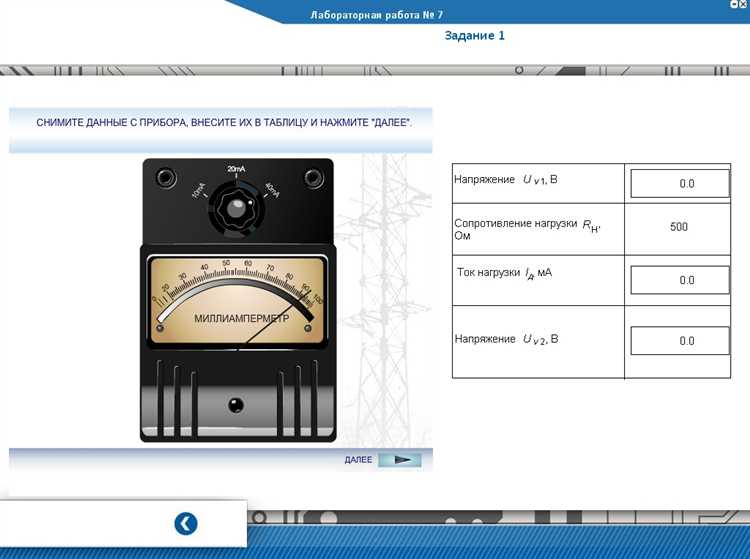This screenshot has width=750, height=559.
Task: Click the "МИЛЛИАМПЕРМЕТР" label on the dial
Action: coord(241,318)
